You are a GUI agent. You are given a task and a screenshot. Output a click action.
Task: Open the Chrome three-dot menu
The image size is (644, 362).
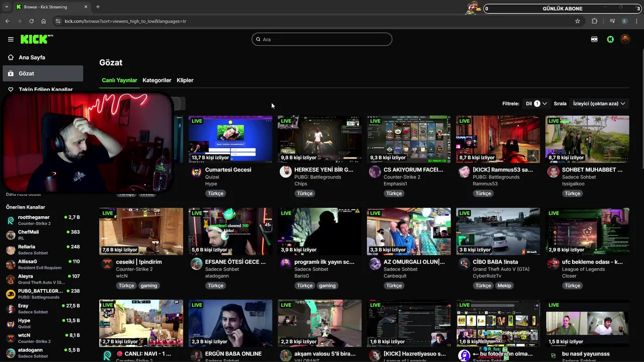pos(637,21)
